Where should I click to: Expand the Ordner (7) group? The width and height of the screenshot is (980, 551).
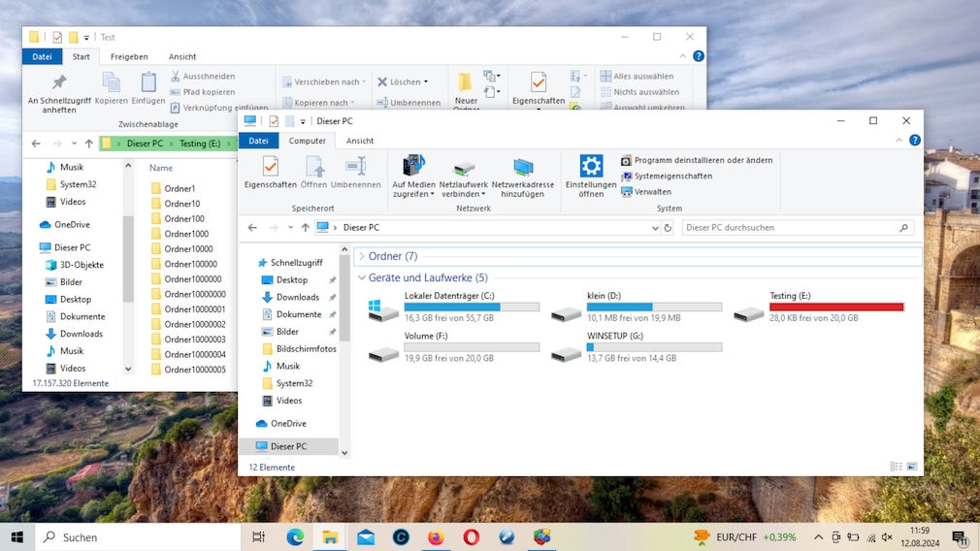click(361, 256)
